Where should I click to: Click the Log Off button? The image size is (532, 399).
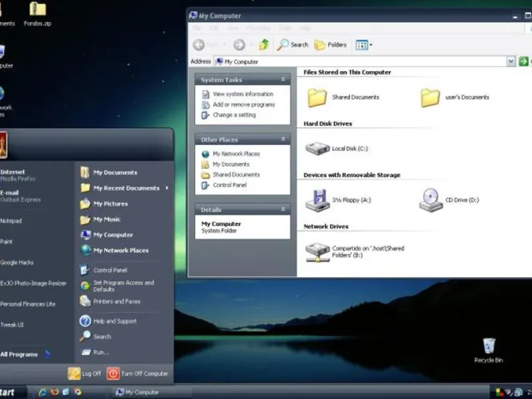pos(84,374)
